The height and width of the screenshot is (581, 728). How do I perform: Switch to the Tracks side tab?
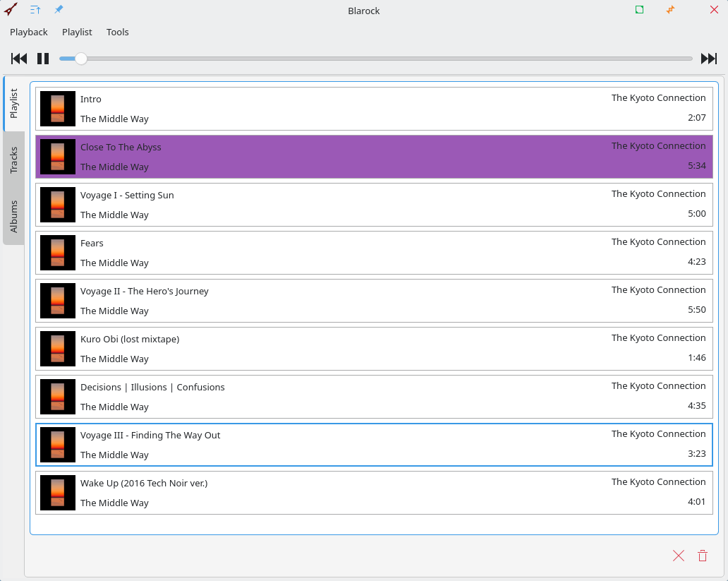pyautogui.click(x=14, y=160)
